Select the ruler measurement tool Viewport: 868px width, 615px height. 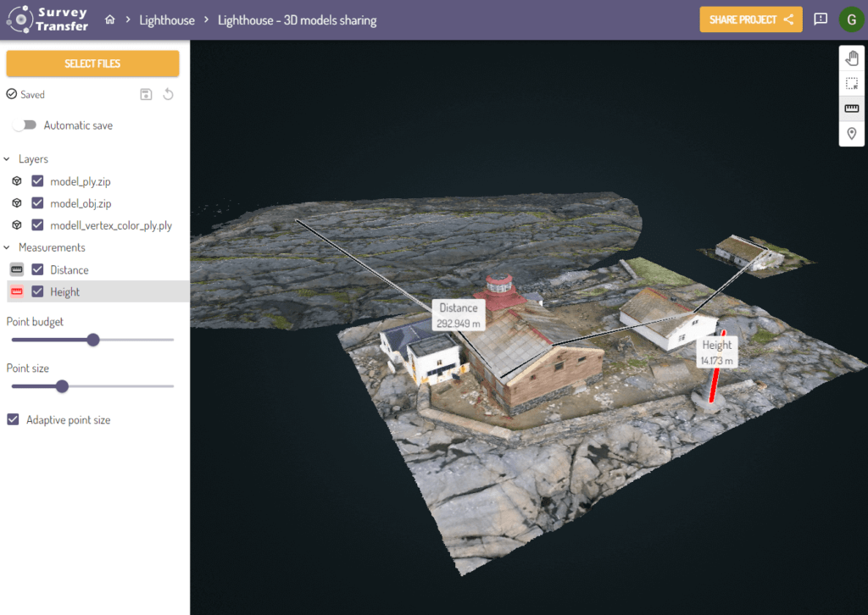point(852,108)
